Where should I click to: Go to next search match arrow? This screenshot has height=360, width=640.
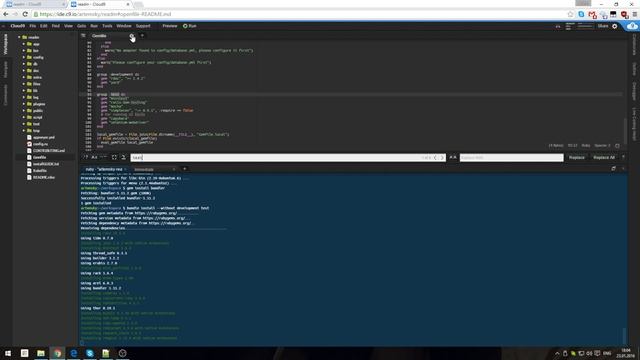(x=442, y=158)
